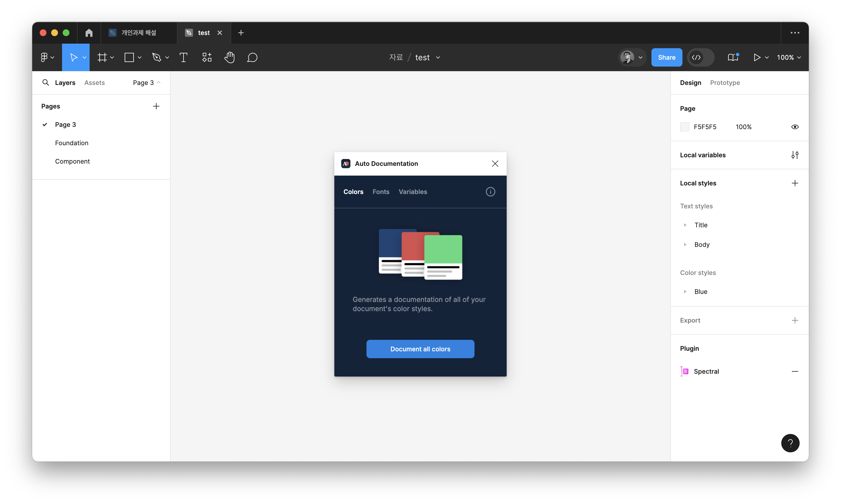Switch to the Assets tab

(94, 83)
